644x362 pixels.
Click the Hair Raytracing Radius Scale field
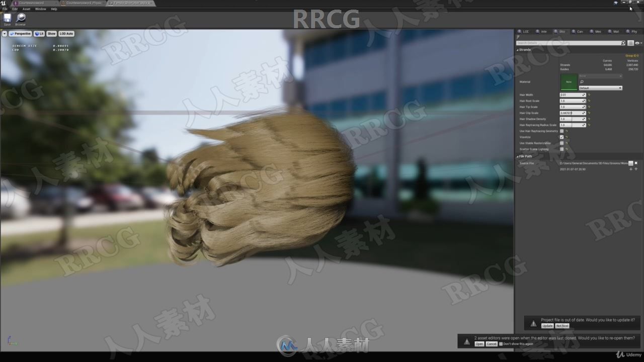[573, 125]
